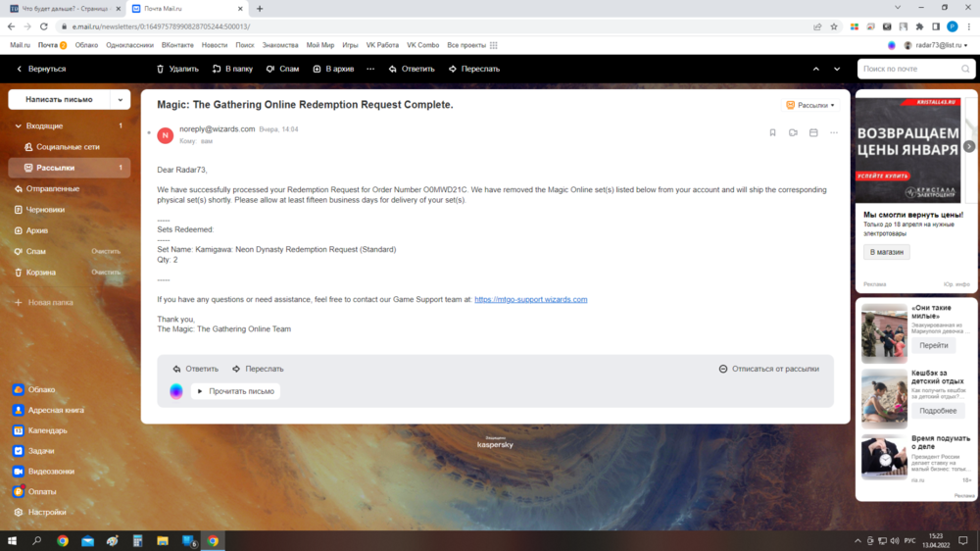The width and height of the screenshot is (980, 551).
Task: Play the message with Прочитать письмо
Action: coord(235,391)
